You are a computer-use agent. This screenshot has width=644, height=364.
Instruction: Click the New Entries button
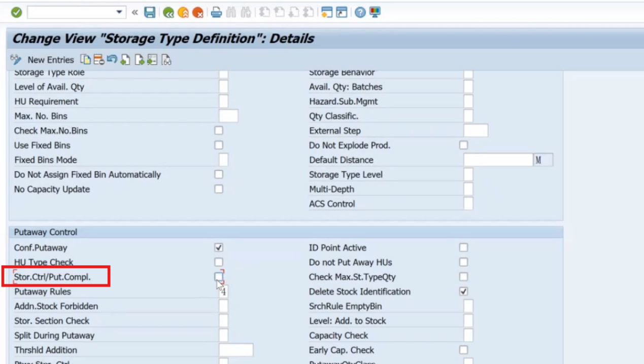(51, 60)
